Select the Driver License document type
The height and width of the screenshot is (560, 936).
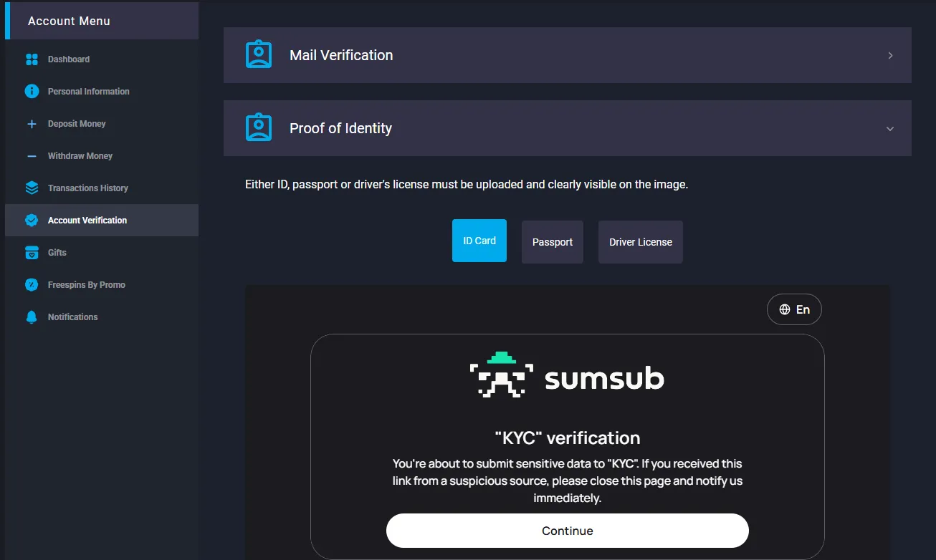(x=641, y=242)
